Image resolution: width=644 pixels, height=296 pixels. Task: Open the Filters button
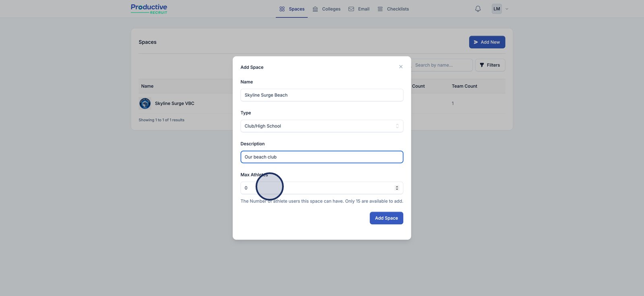490,65
